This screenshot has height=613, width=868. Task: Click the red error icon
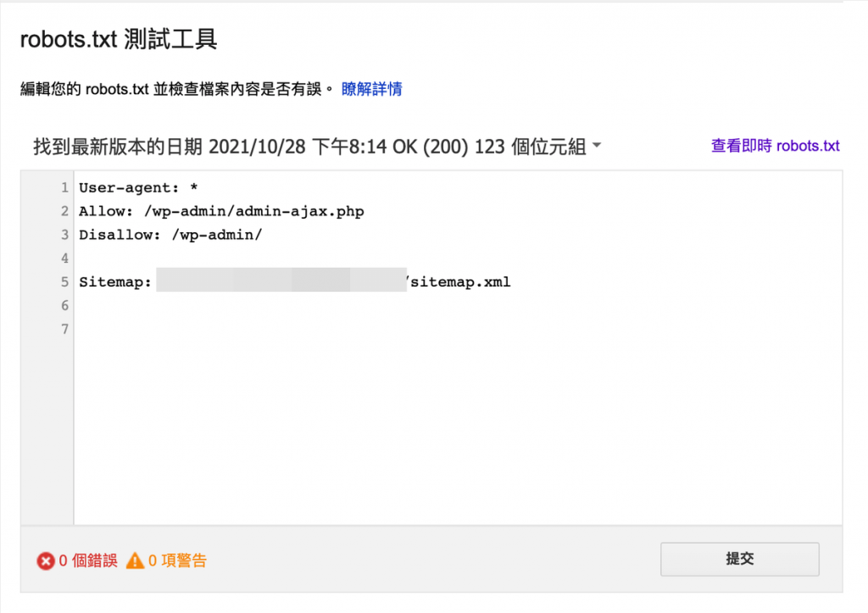(45, 560)
